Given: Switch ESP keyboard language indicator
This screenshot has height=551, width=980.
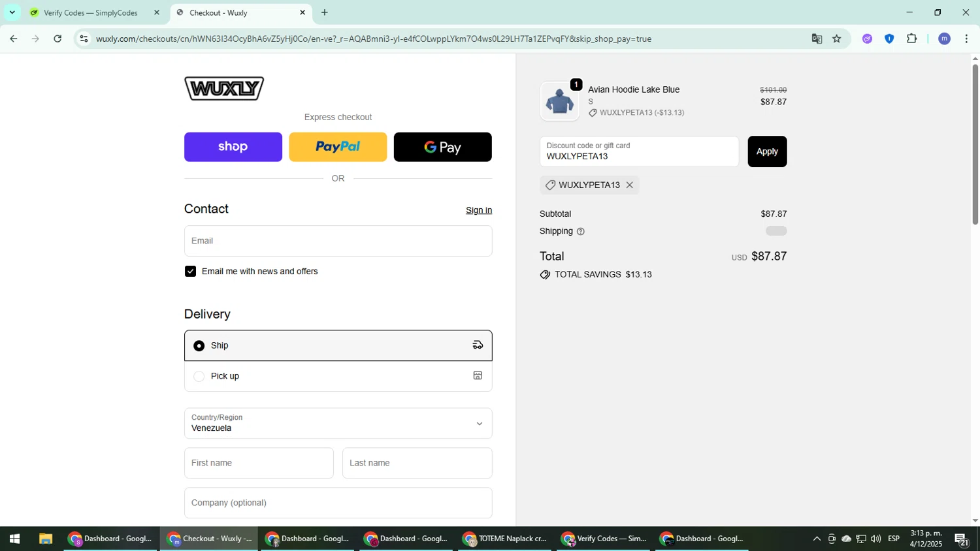Looking at the screenshot, I should coord(894,539).
